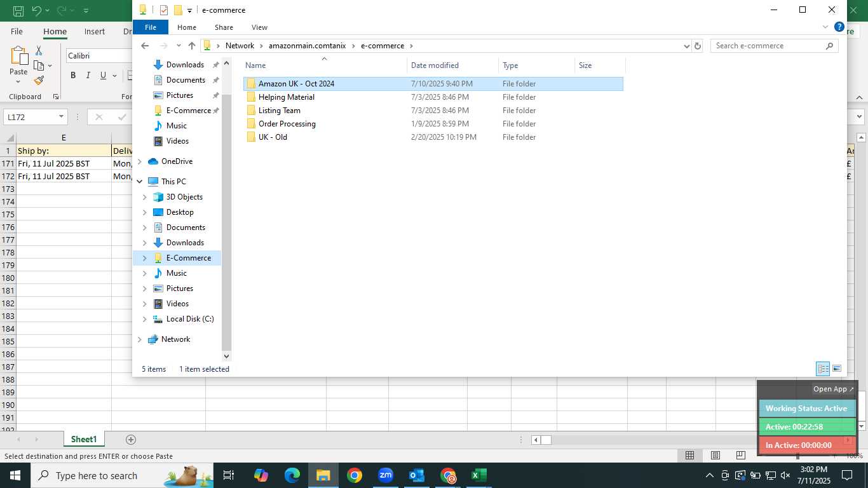Open the Amazon UK - Oct 2024 folder
The image size is (868, 488).
296,84
